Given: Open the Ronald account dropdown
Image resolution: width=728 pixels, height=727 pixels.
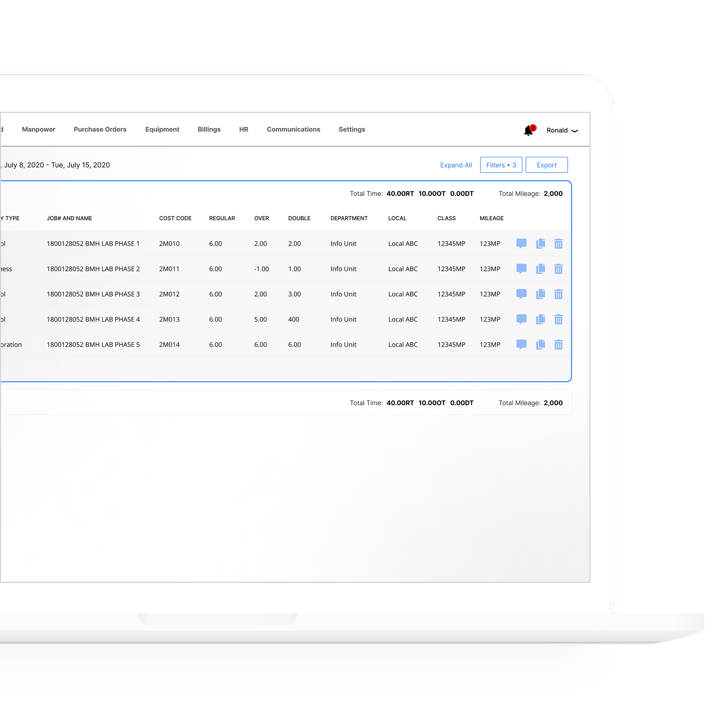Looking at the screenshot, I should pyautogui.click(x=561, y=130).
